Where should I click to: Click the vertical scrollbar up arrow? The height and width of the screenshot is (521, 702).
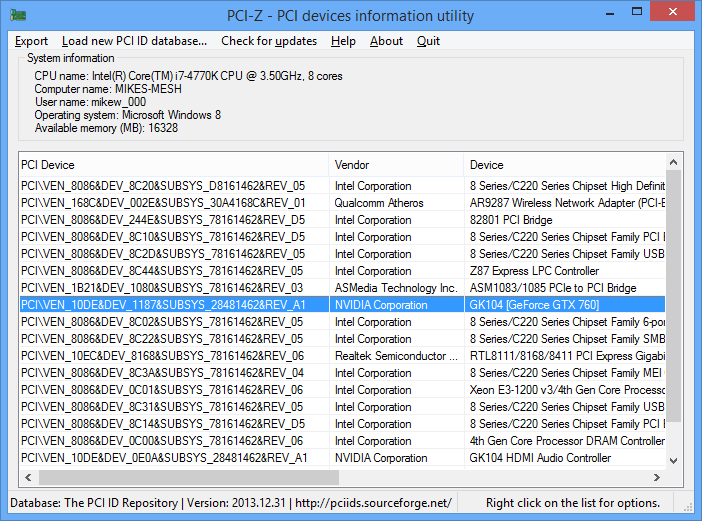point(673,162)
